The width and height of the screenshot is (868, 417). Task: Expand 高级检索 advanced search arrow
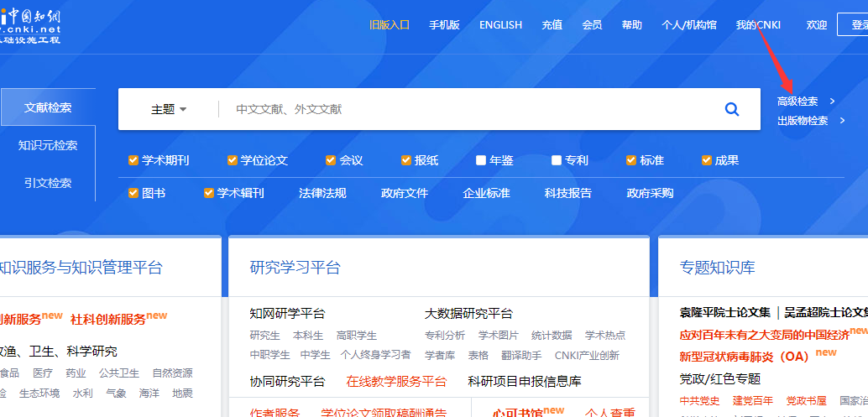[832, 102]
